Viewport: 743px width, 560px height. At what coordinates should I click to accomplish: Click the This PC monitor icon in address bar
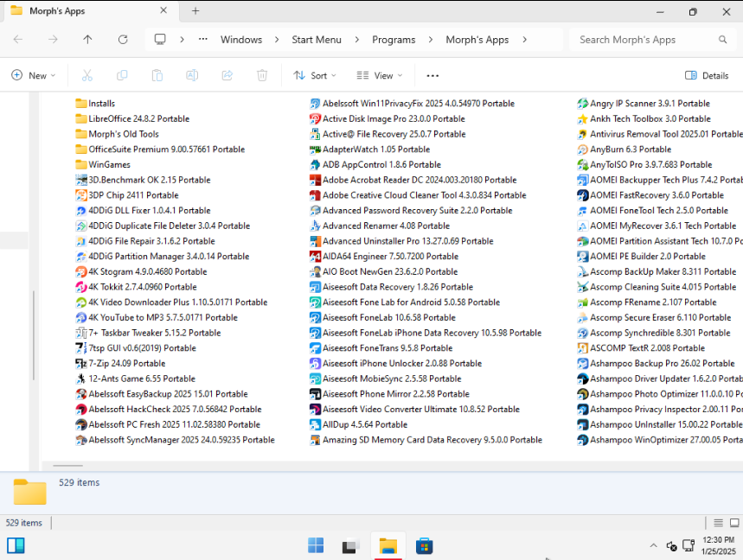pos(160,39)
